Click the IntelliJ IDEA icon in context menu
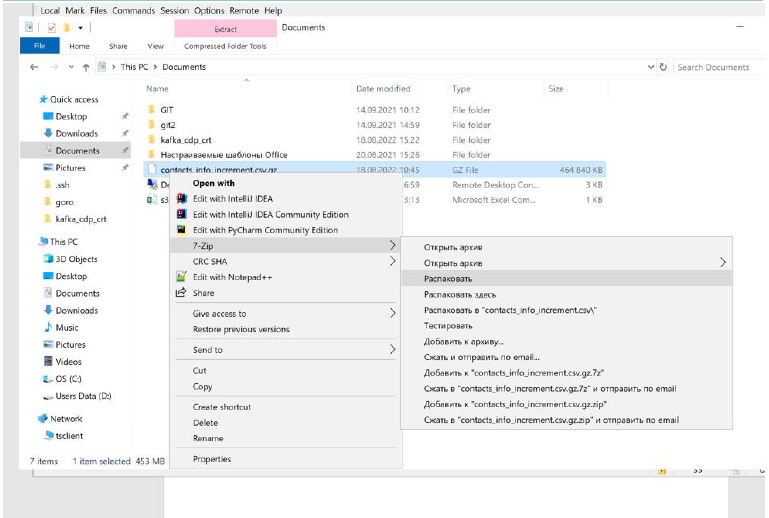 181,199
